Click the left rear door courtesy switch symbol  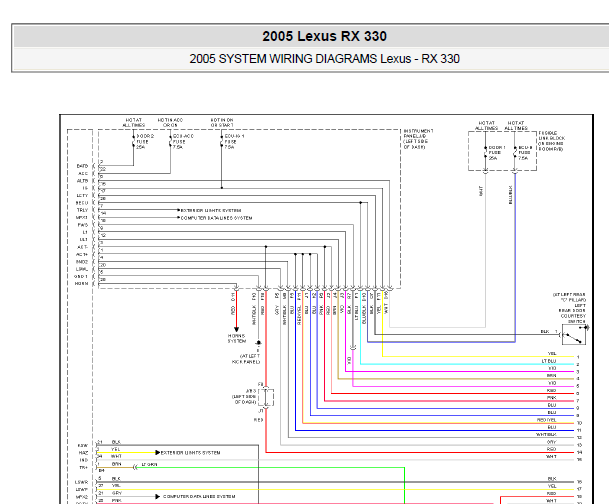pyautogui.click(x=574, y=334)
